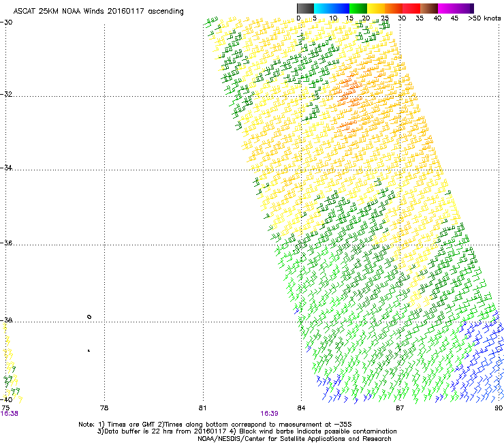Click the latitude label -36
Screen dimensions: 504x443
[6, 243]
